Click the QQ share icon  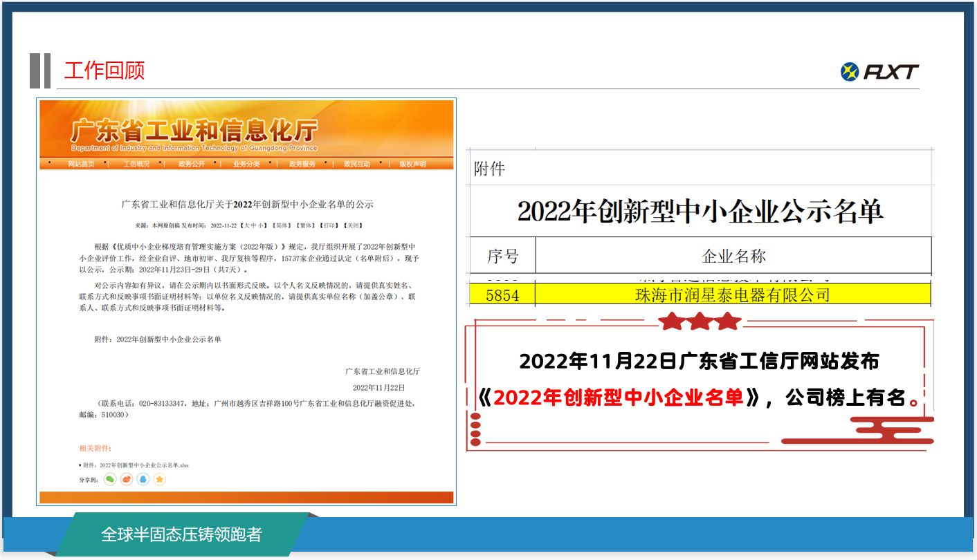pos(143,479)
